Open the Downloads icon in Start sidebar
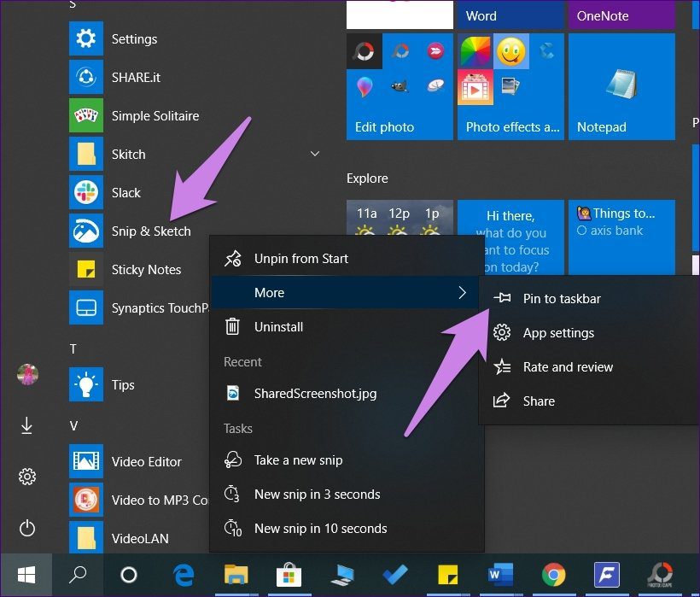Image resolution: width=700 pixels, height=597 pixels. (26, 425)
